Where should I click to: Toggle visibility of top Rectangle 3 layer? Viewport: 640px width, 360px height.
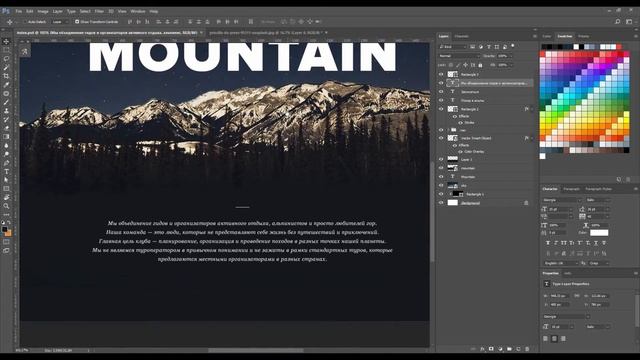coord(441,74)
